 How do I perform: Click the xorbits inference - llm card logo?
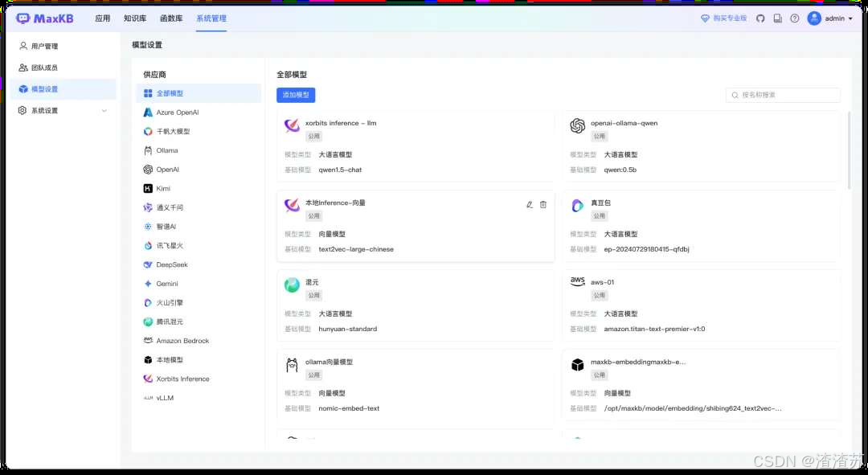[292, 125]
